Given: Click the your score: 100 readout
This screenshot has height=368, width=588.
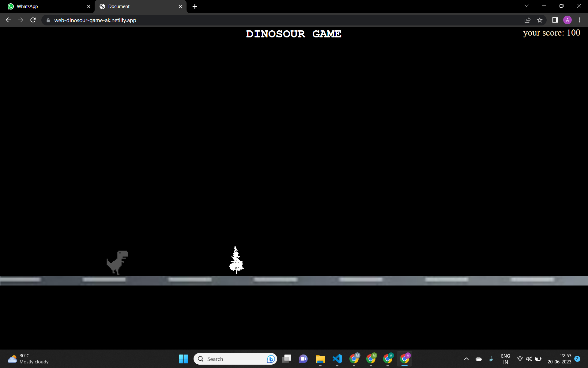Looking at the screenshot, I should pos(552,33).
